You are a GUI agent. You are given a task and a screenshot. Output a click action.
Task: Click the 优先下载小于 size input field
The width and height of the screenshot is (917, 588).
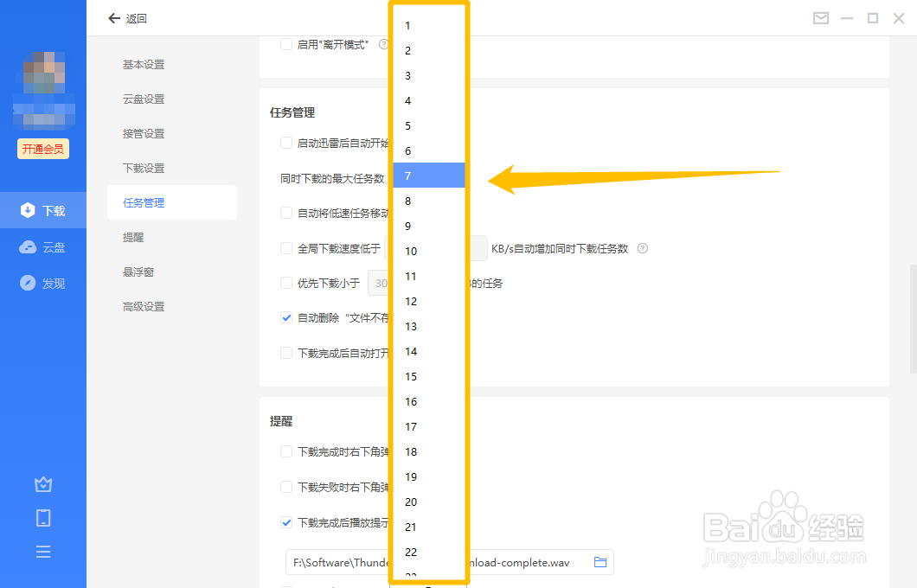(379, 283)
